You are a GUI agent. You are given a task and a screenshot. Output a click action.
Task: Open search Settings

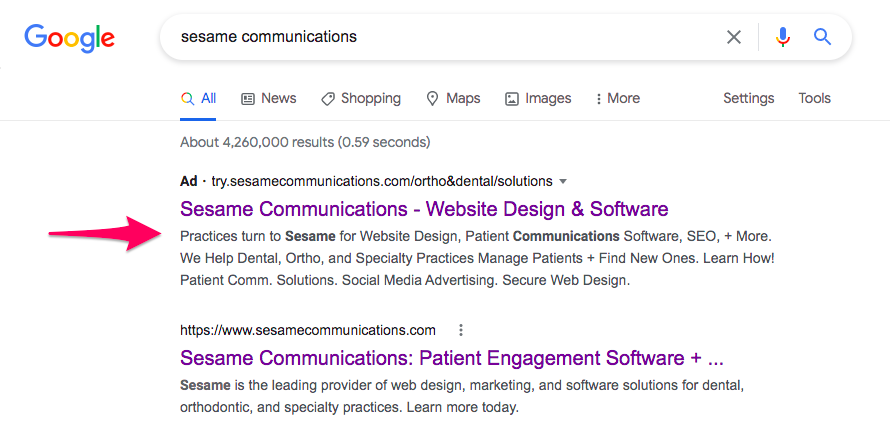point(748,98)
